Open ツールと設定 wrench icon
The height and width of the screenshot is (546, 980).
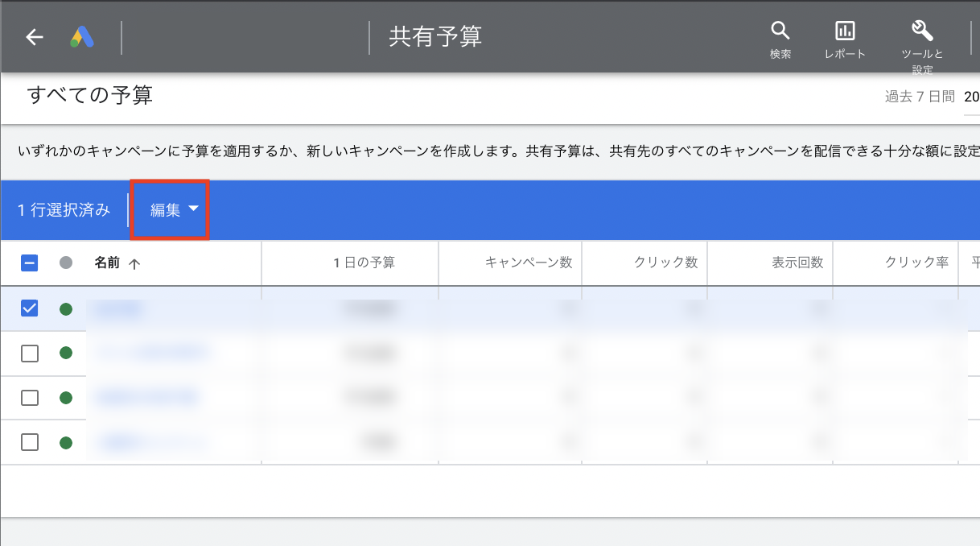(922, 40)
